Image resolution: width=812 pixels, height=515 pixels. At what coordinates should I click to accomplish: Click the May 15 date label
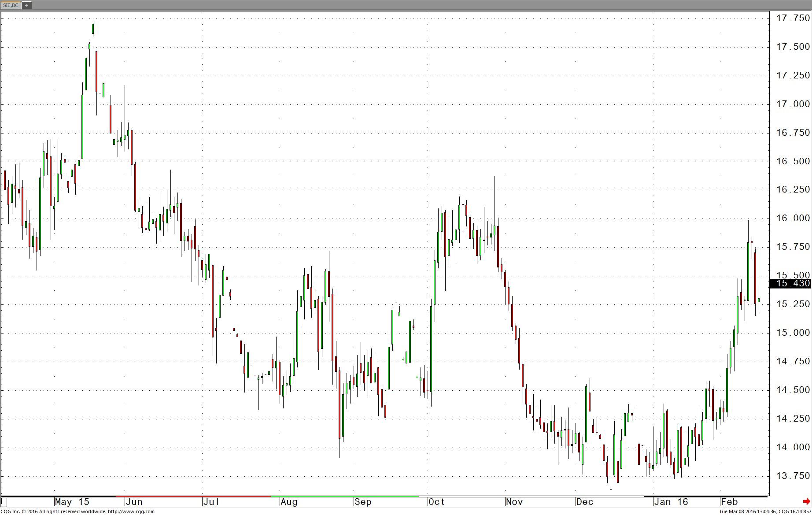(x=72, y=502)
